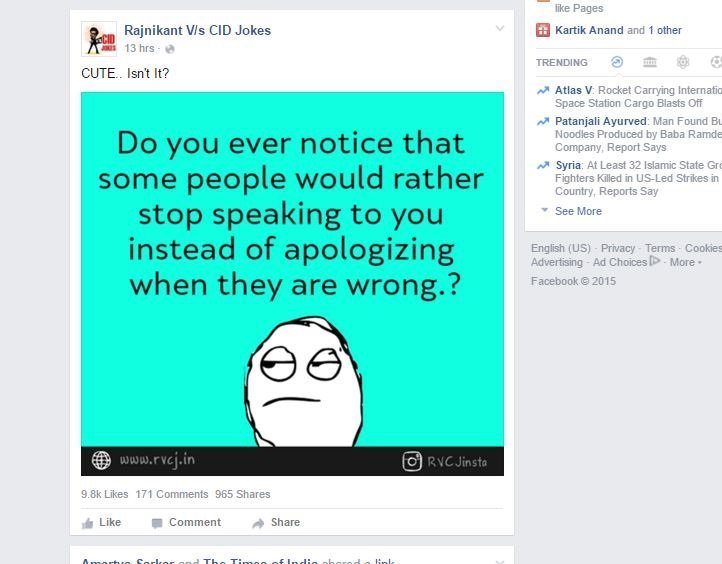Open the Atlas V trending story
722x564 pixels.
pyautogui.click(x=573, y=90)
